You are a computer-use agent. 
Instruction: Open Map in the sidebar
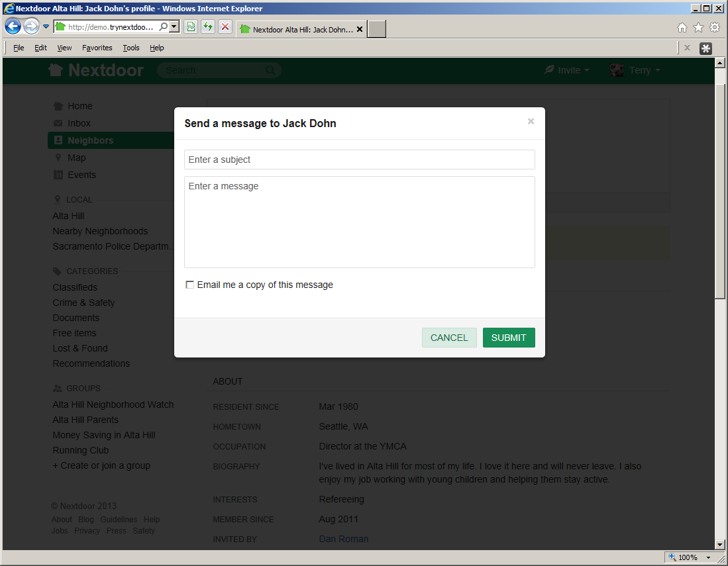coord(77,158)
